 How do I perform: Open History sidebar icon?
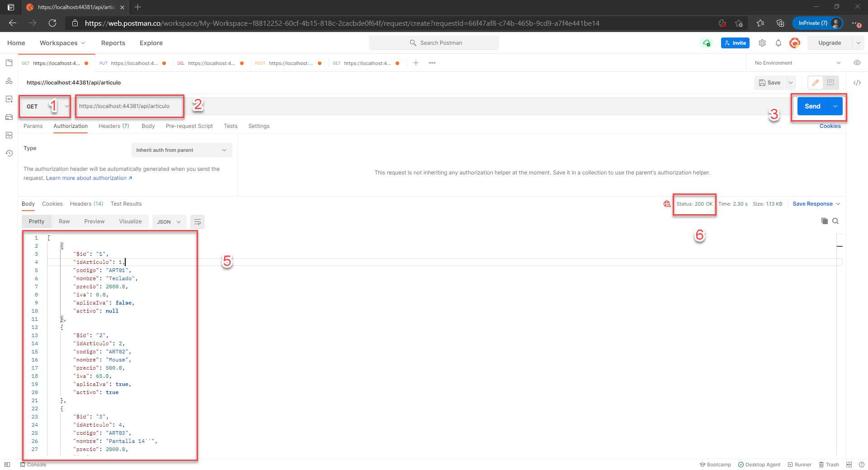tap(9, 153)
